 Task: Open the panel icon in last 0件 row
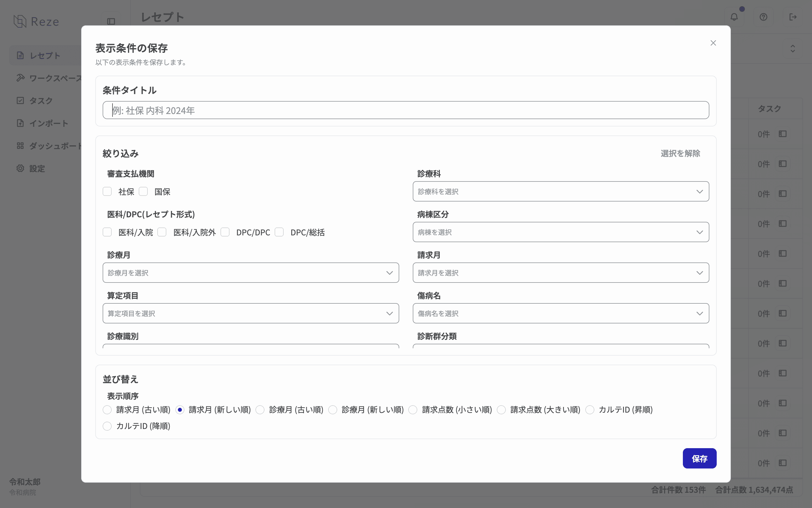pos(782,463)
